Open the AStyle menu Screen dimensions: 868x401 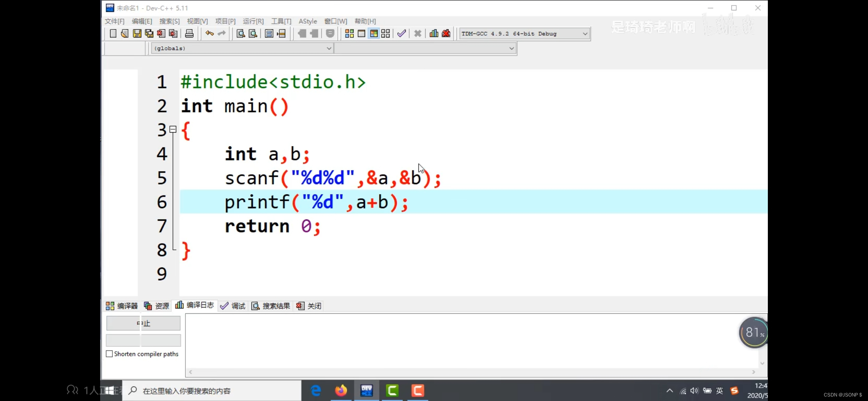tap(308, 21)
